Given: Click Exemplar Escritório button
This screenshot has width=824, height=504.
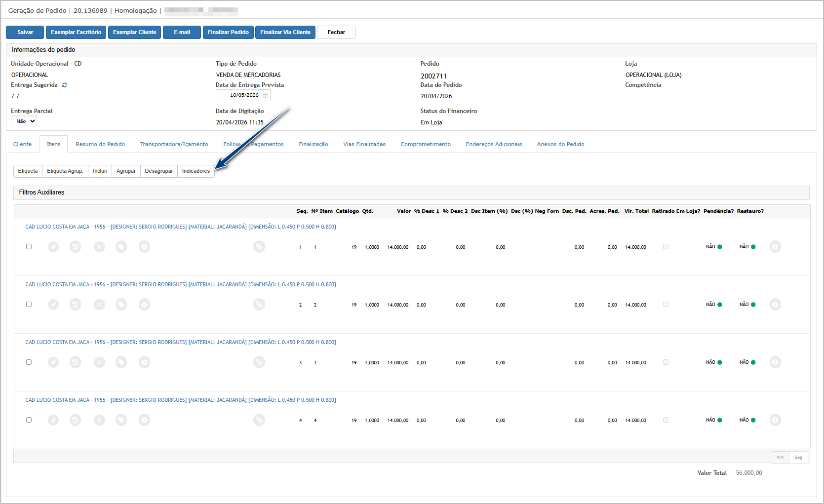Looking at the screenshot, I should [x=76, y=32].
